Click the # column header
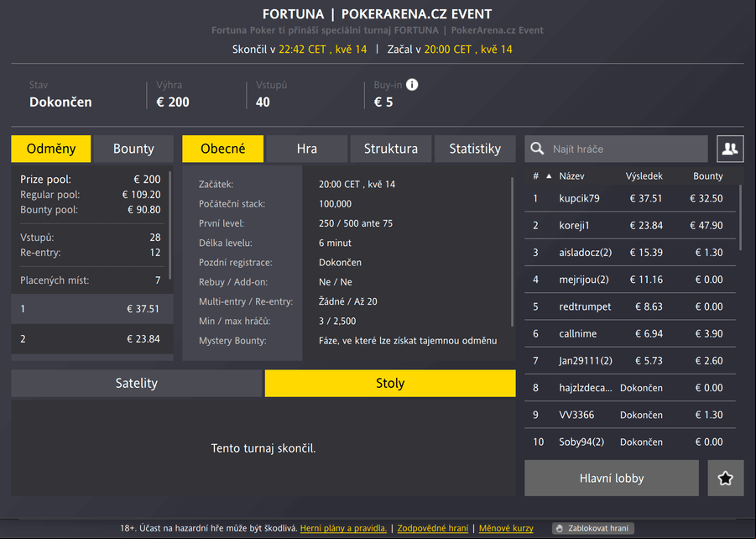 pos(535,176)
